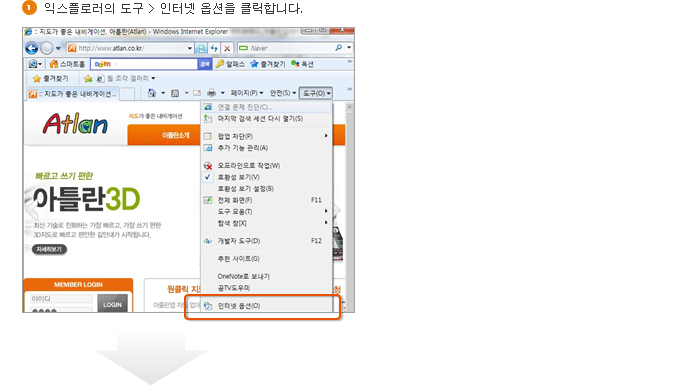
Task: Click the greyed Forward navigation button
Action: point(46,48)
